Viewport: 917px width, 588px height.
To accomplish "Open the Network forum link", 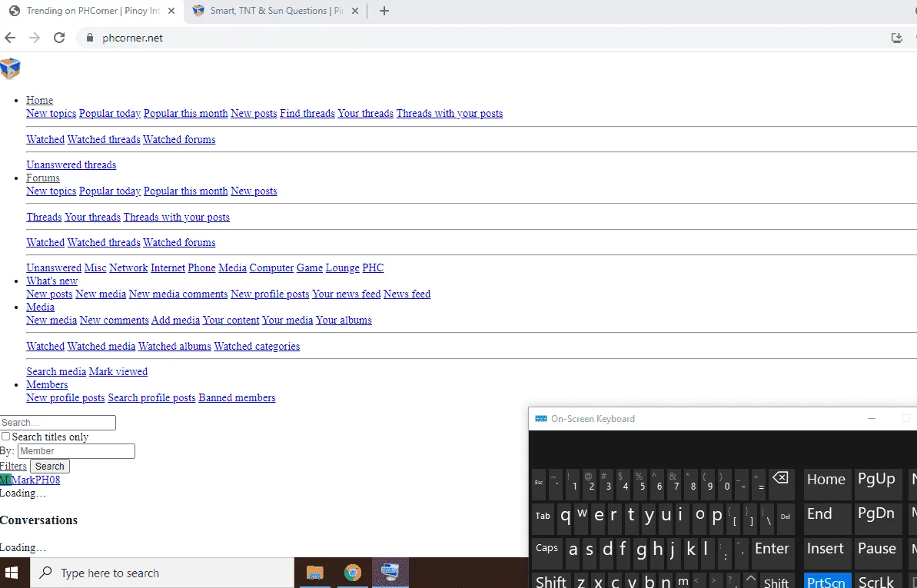I will [x=128, y=268].
